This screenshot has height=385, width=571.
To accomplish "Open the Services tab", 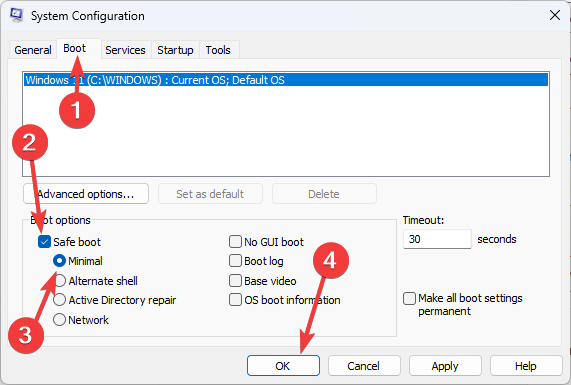I will (125, 50).
